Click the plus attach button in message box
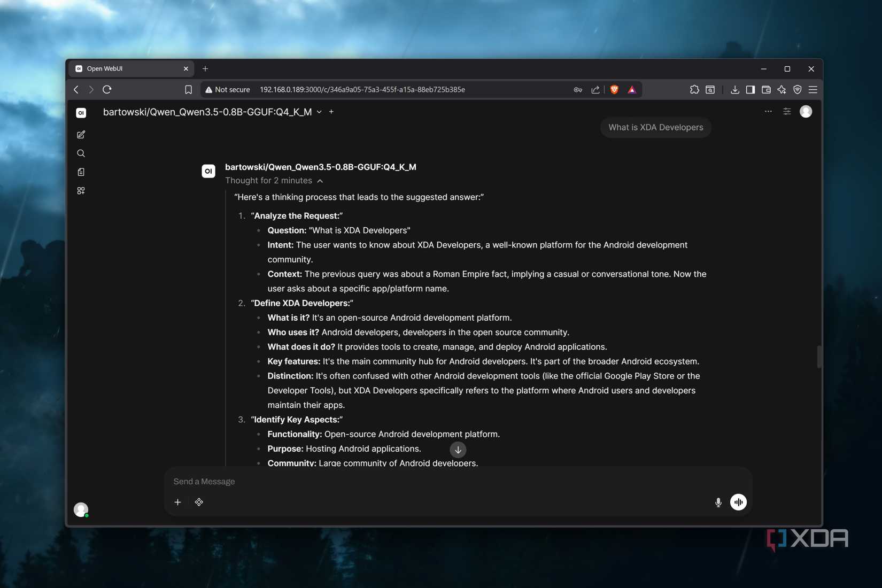This screenshot has width=882, height=588. 177,502
